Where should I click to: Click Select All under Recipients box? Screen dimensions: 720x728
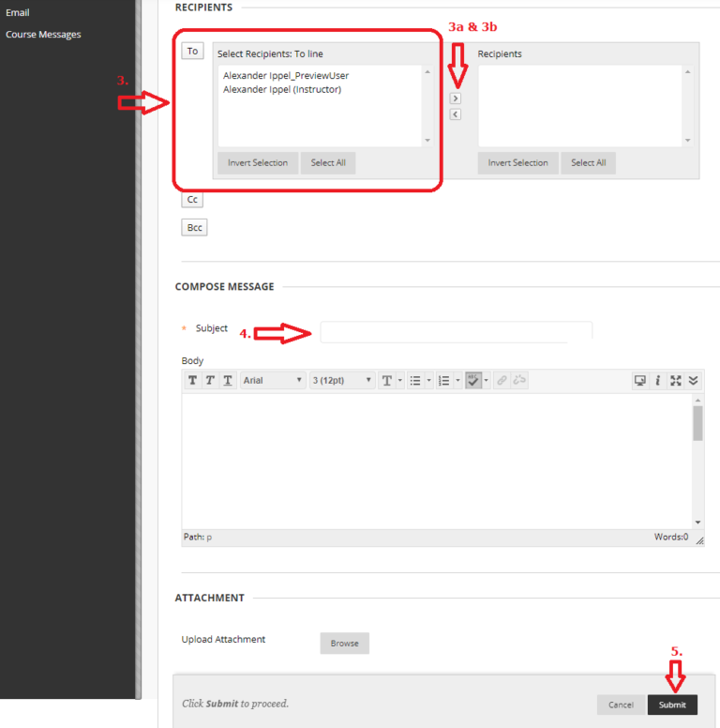point(588,163)
